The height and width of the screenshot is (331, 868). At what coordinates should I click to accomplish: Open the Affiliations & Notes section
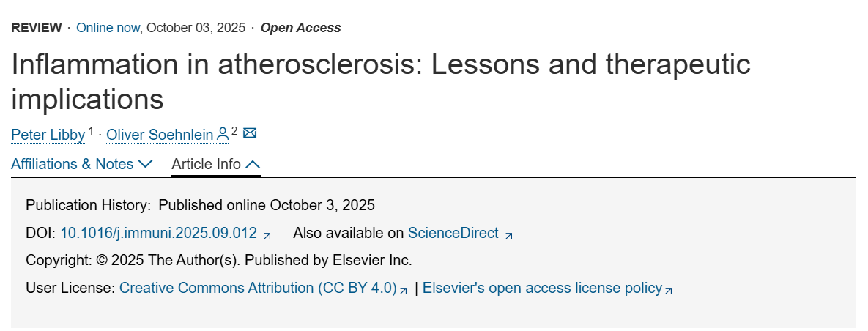coord(73,164)
